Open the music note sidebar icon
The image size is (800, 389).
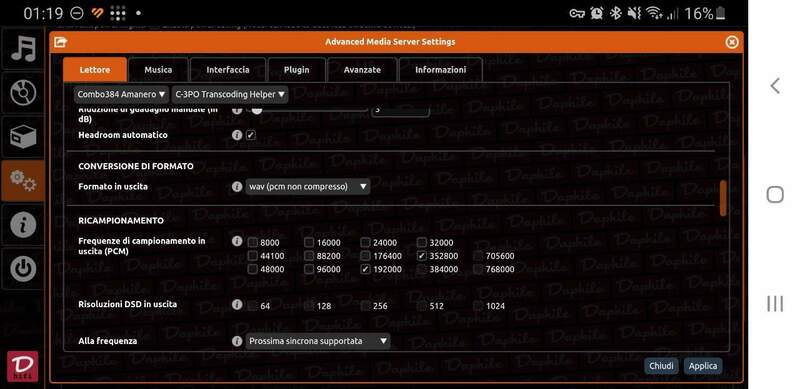click(23, 48)
